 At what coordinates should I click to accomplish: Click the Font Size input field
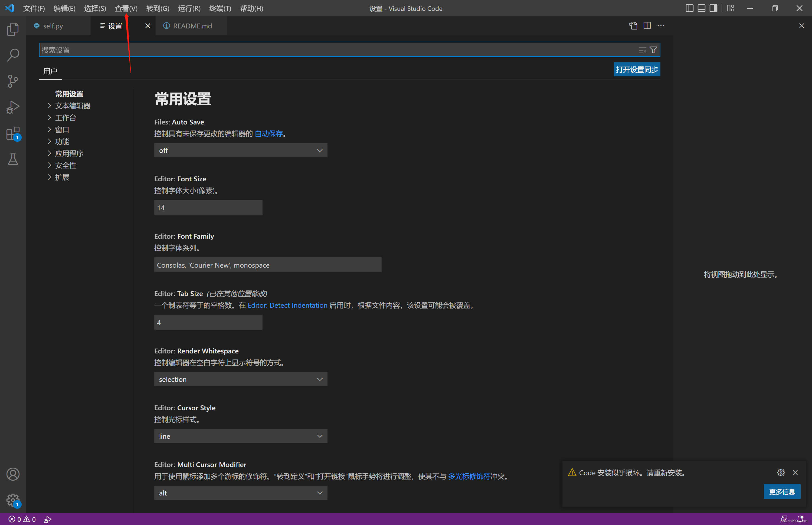[x=208, y=208]
